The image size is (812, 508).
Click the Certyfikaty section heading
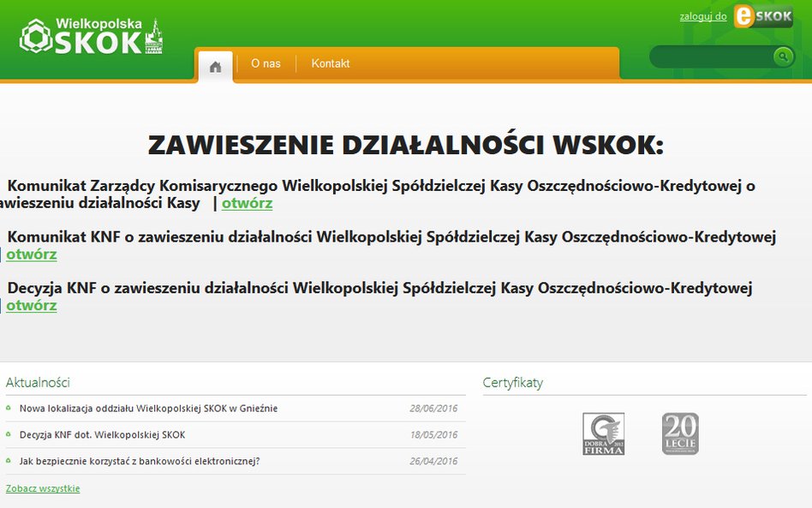coord(513,383)
